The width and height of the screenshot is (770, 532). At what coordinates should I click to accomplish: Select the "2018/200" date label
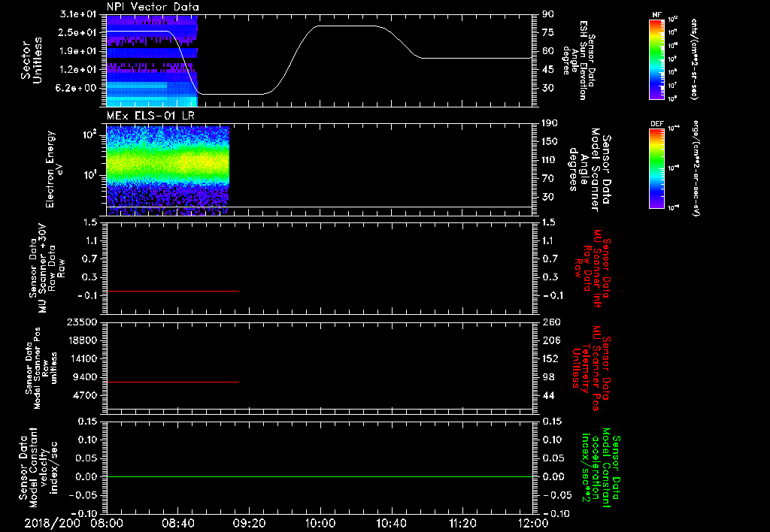coord(53,523)
